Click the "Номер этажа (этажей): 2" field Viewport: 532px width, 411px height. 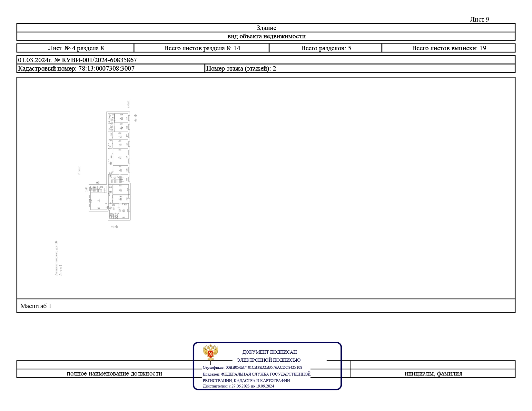[x=241, y=68]
